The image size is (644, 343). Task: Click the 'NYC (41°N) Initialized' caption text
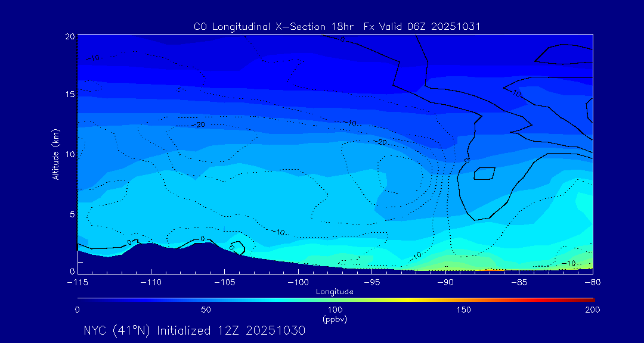[x=194, y=330]
